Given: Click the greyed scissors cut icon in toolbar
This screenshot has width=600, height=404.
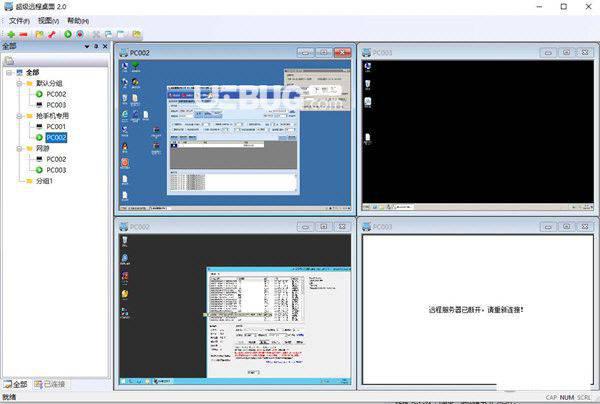Looking at the screenshot, I should click(96, 34).
